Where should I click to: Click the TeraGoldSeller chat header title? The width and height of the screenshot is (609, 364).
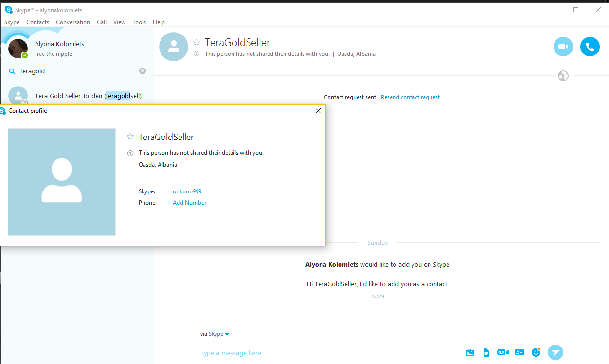[237, 42]
